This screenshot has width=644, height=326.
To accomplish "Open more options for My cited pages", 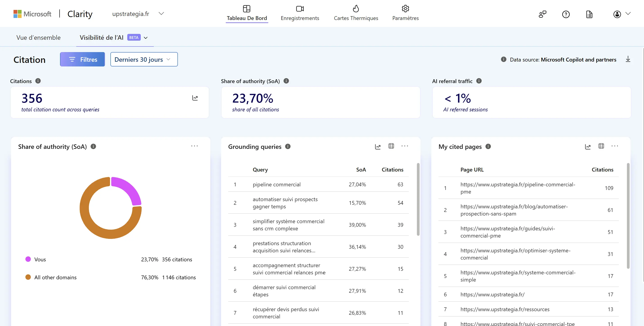I will tap(615, 146).
